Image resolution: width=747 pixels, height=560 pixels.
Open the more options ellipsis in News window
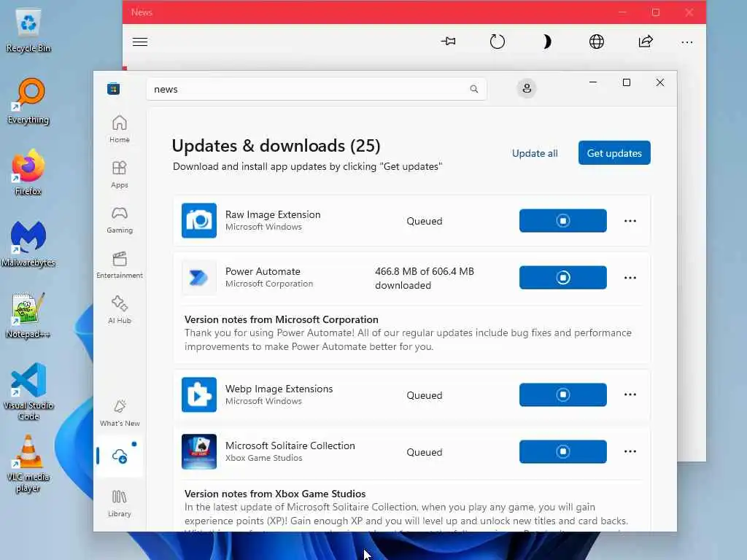687,42
